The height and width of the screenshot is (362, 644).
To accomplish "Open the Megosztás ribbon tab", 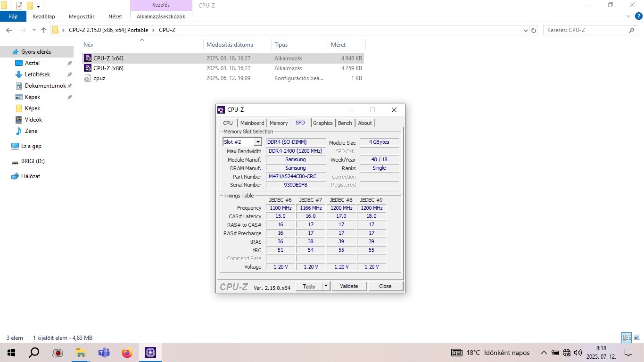I will (82, 16).
